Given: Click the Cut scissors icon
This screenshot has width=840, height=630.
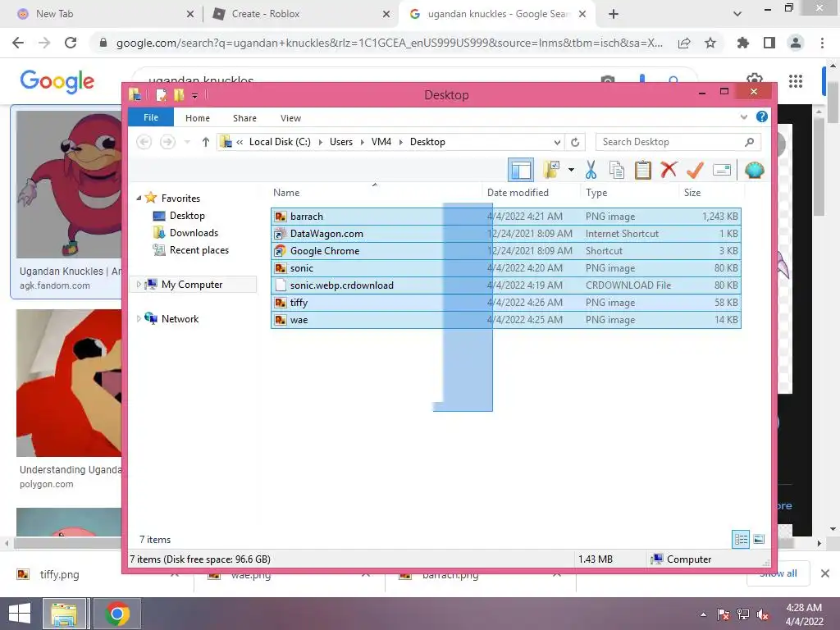Looking at the screenshot, I should pos(591,170).
